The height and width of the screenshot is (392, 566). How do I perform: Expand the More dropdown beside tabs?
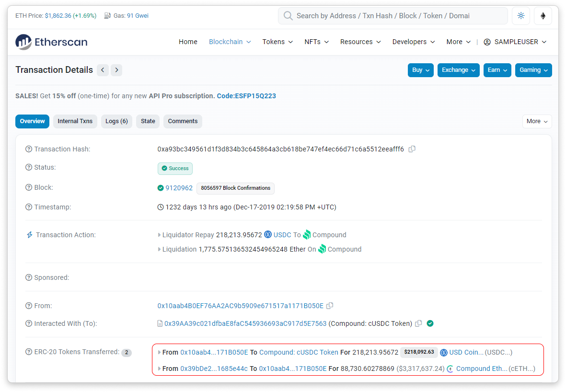pyautogui.click(x=537, y=121)
